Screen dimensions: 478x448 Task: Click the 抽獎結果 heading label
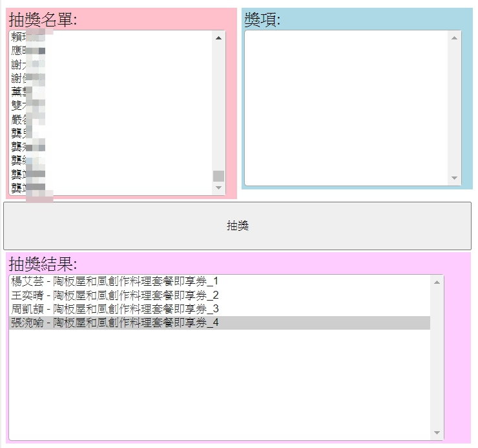point(43,263)
